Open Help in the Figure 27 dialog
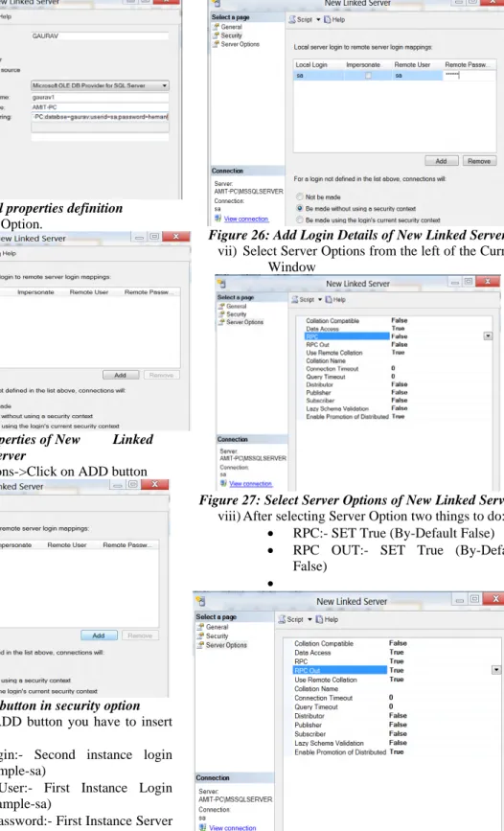The height and width of the screenshot is (831, 504). (335, 299)
